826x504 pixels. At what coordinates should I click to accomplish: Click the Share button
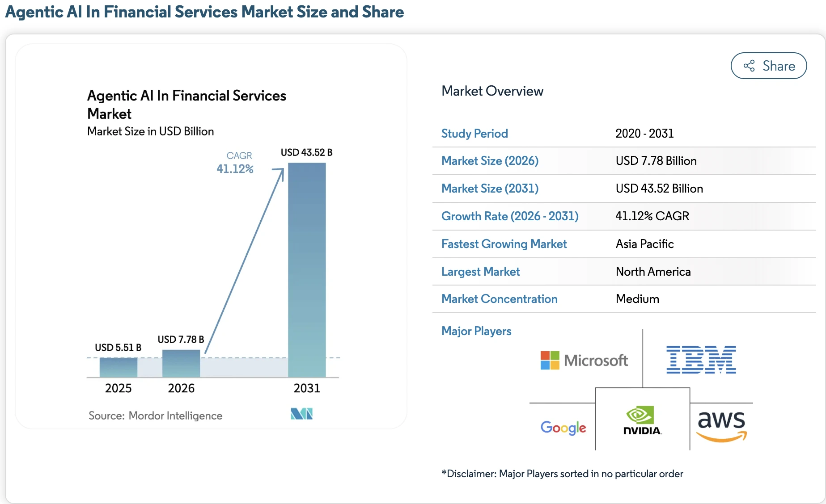[768, 66]
